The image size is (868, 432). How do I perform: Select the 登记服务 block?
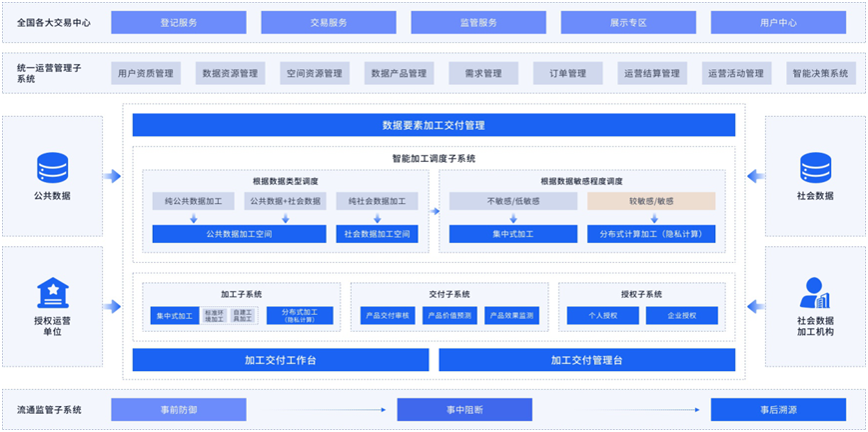point(178,23)
